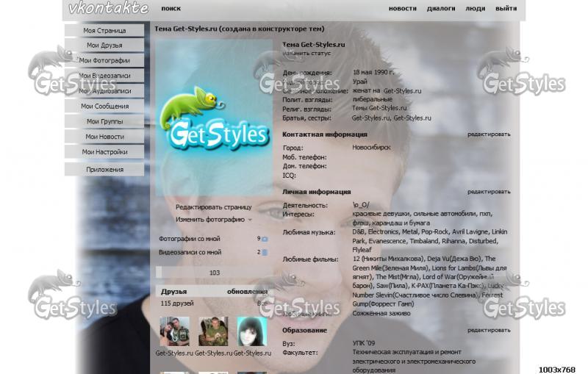Click выйти to log out

coord(506,8)
